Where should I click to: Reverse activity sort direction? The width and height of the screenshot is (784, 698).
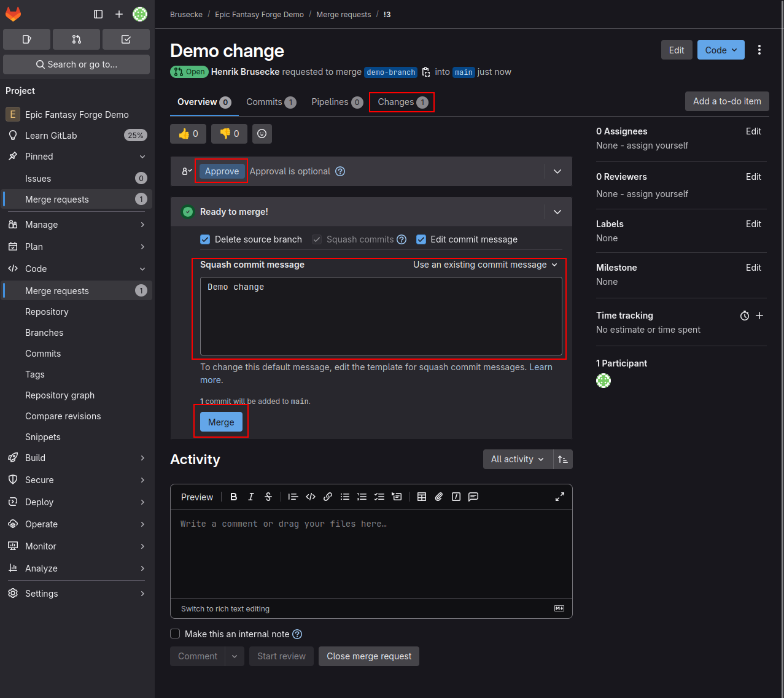point(563,459)
